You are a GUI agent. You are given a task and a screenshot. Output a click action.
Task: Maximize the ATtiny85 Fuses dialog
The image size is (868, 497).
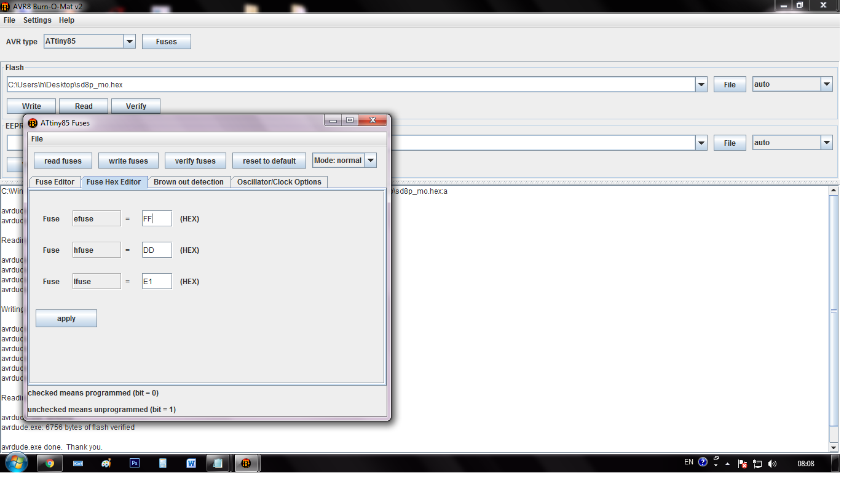coord(350,121)
